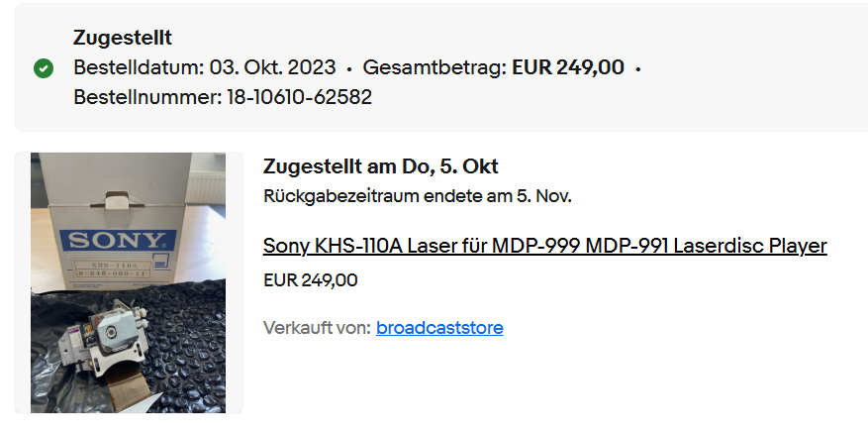Visit the broadcaststore seller profile link
This screenshot has height=432, width=868.
(x=439, y=328)
